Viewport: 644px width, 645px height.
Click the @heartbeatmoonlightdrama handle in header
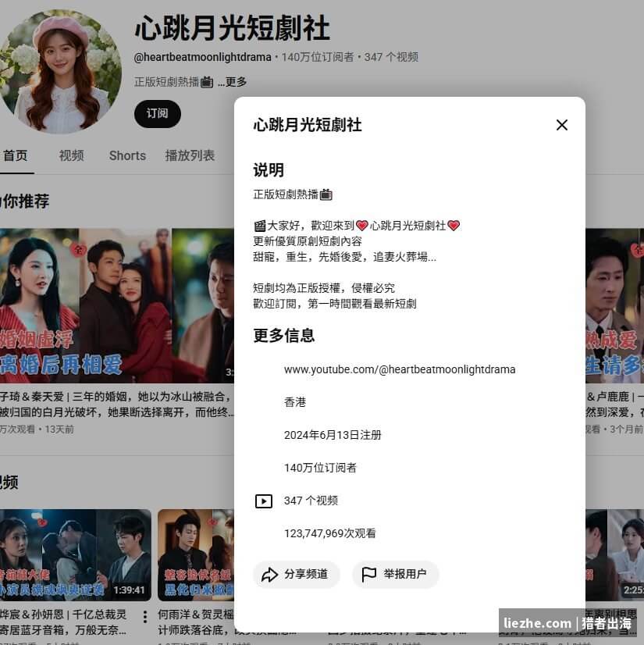202,57
